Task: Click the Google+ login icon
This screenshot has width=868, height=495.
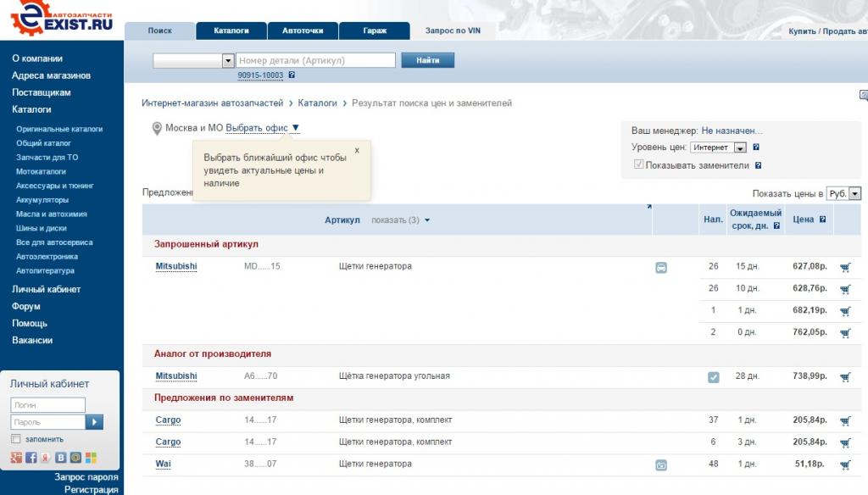Action: (16, 458)
